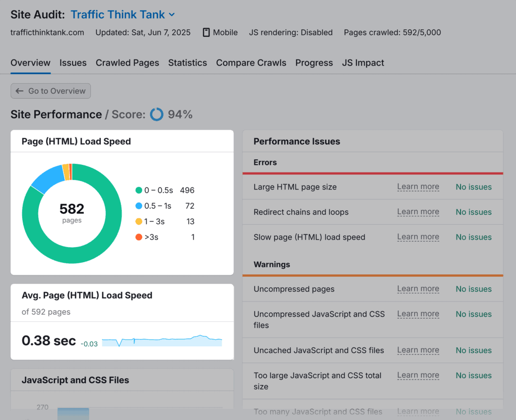Click the center of the 582 pages donut
Screen dimensions: 516x420
72,213
